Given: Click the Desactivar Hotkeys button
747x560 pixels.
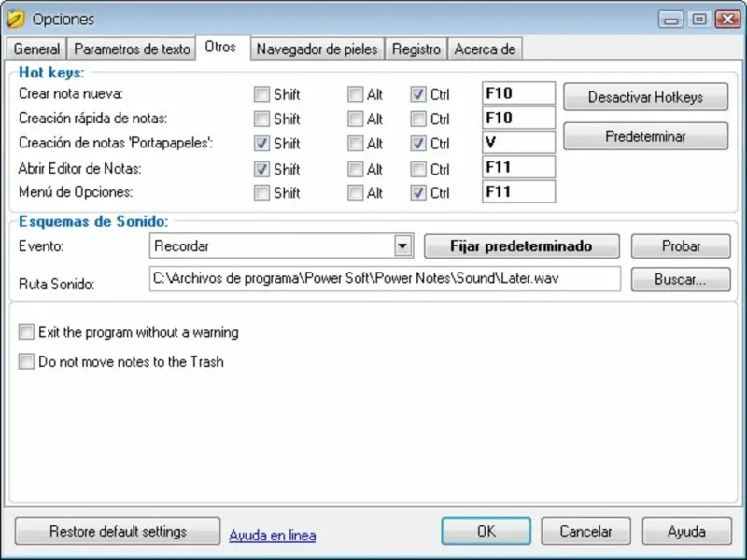Looking at the screenshot, I should [x=645, y=97].
